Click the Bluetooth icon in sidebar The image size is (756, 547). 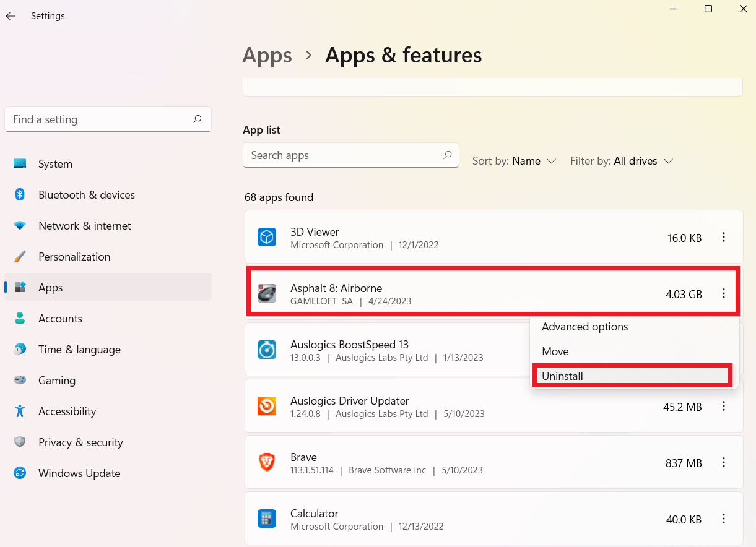20,195
